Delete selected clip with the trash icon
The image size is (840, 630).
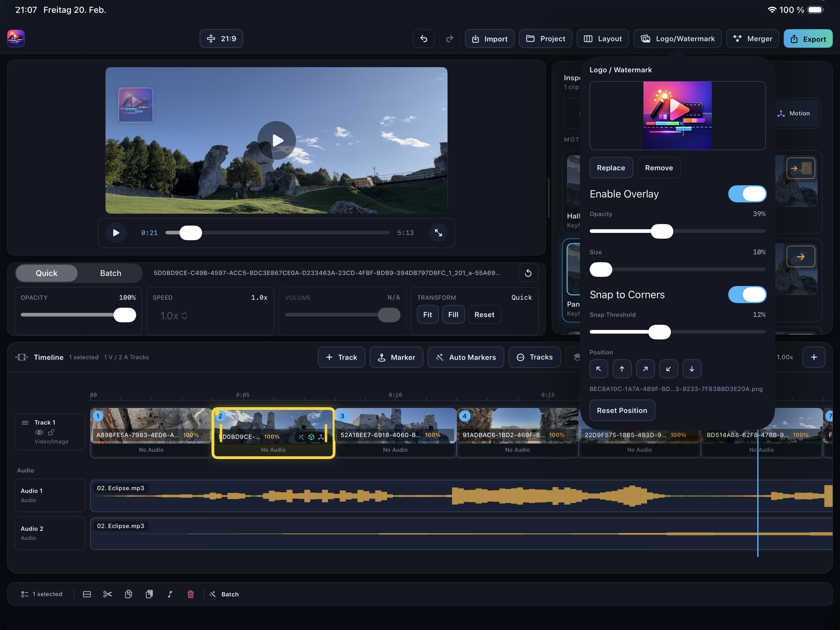tap(191, 594)
